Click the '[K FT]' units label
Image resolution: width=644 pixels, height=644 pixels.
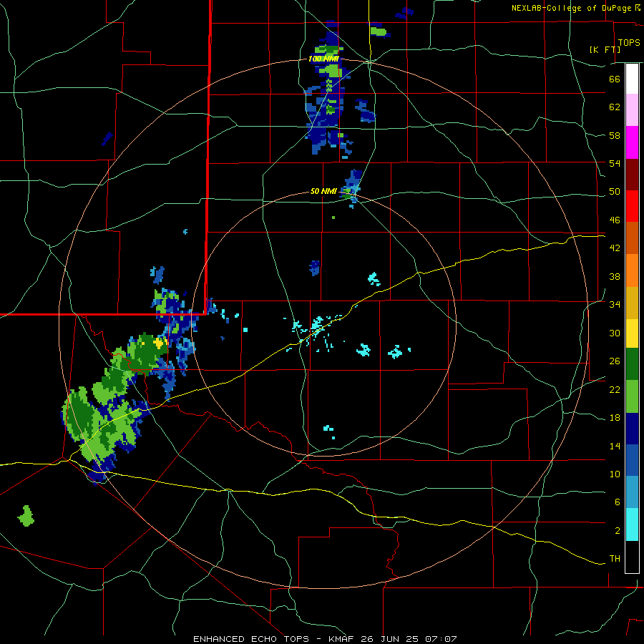point(605,49)
